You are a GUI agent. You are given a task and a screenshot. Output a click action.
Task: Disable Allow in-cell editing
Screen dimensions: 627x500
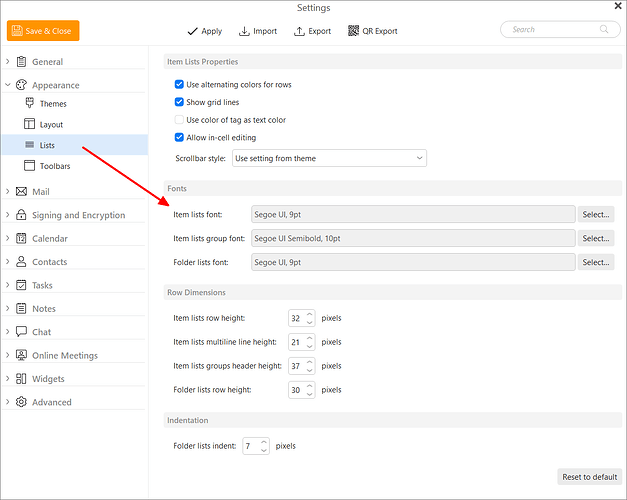point(179,137)
